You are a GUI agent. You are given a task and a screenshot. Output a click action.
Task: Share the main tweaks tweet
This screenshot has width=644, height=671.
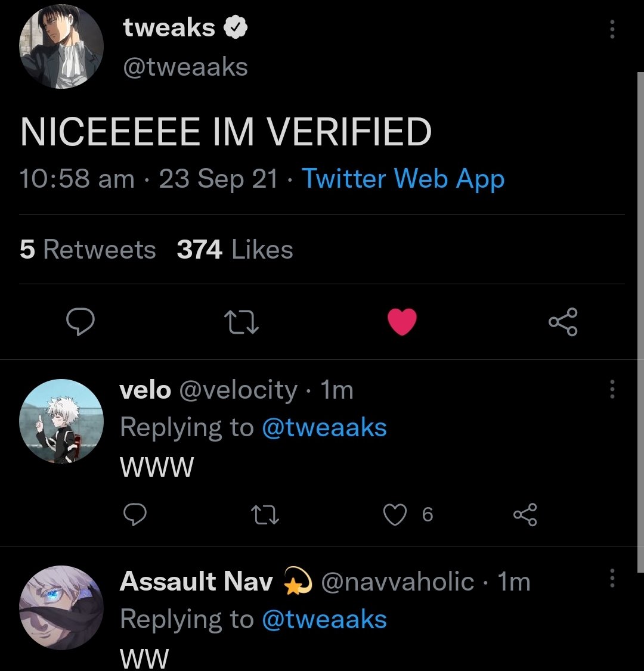[x=563, y=322]
